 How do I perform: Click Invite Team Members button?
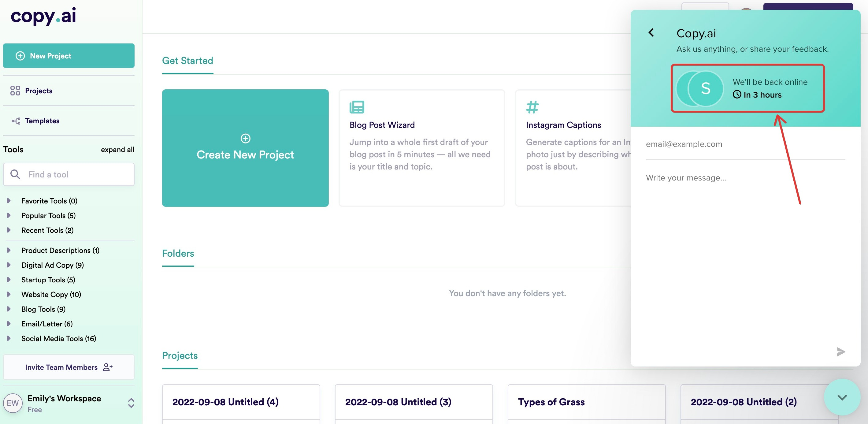69,367
